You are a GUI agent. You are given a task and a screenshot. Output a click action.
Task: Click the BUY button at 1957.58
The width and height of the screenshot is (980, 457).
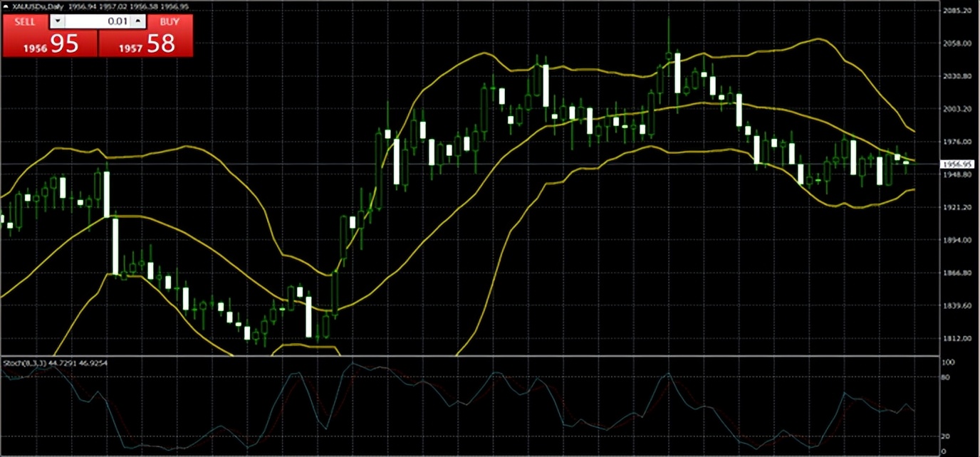coord(145,36)
